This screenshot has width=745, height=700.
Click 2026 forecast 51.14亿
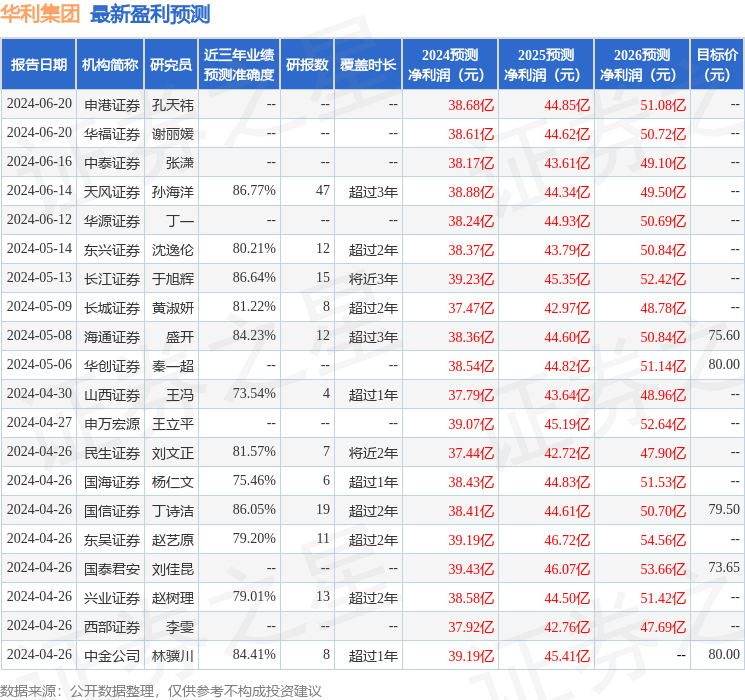[x=663, y=366]
